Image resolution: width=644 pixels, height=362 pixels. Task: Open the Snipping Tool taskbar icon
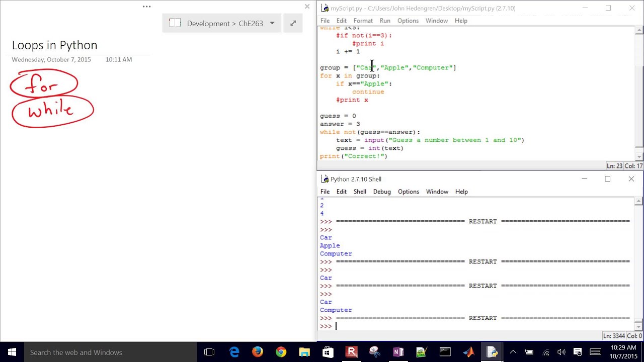[x=375, y=352]
